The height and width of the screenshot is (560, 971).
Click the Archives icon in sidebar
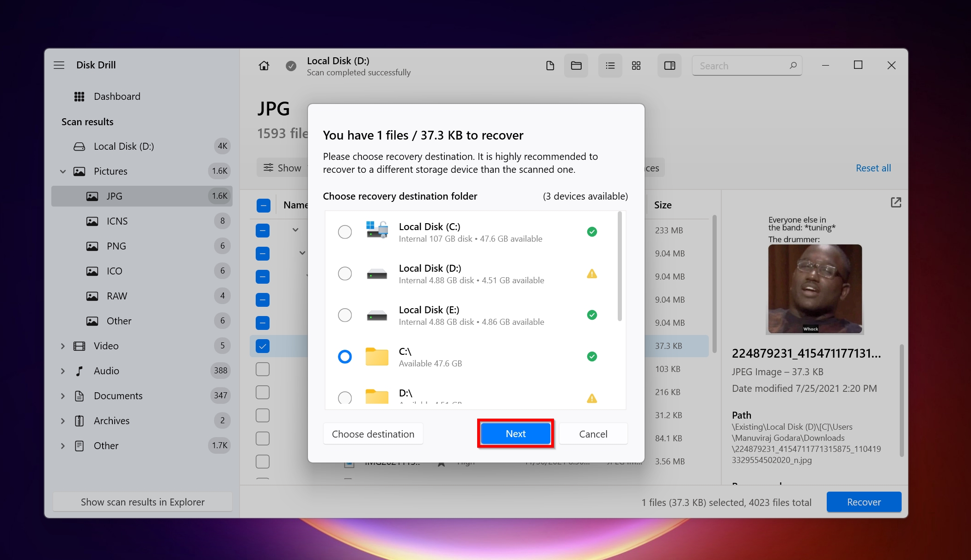79,421
